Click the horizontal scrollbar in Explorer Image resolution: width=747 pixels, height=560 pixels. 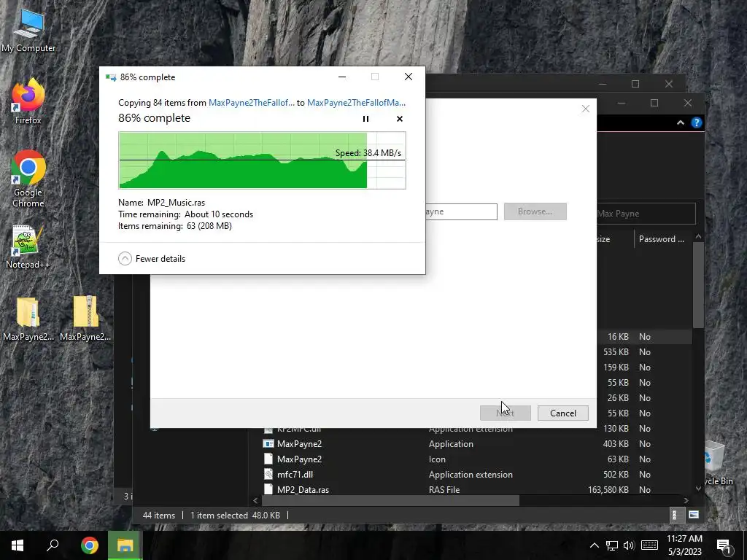click(391, 500)
